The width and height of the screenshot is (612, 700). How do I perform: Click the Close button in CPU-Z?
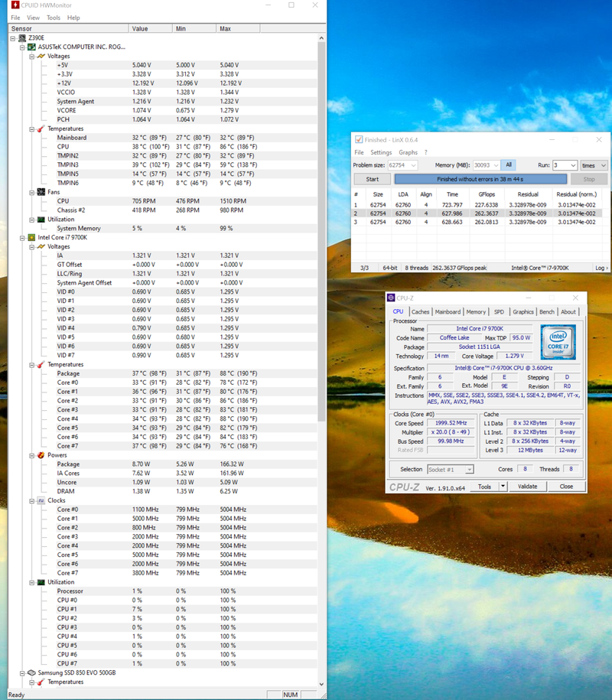point(566,486)
